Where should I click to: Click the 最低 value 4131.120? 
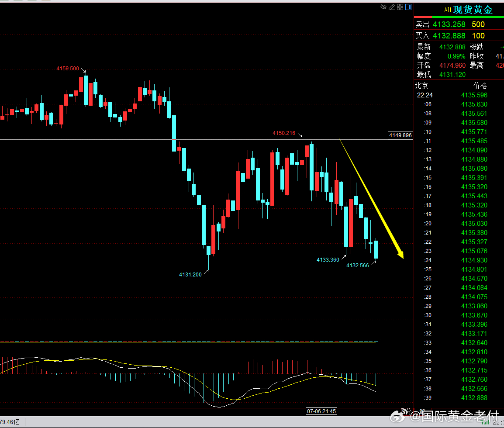(x=452, y=75)
